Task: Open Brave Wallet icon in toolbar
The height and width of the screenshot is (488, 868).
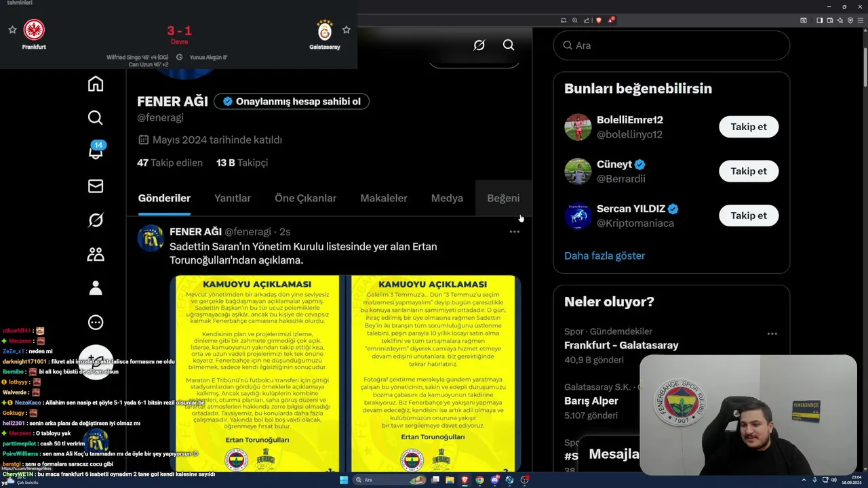Action: click(x=830, y=20)
